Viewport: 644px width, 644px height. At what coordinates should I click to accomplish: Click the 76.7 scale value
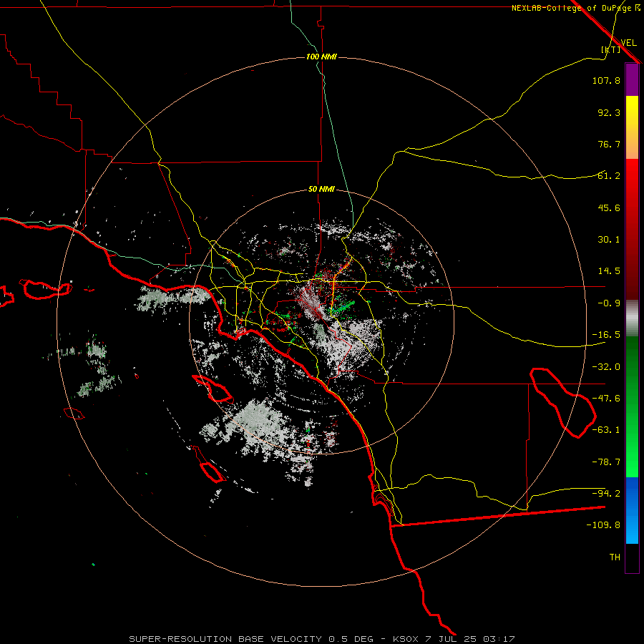point(609,144)
